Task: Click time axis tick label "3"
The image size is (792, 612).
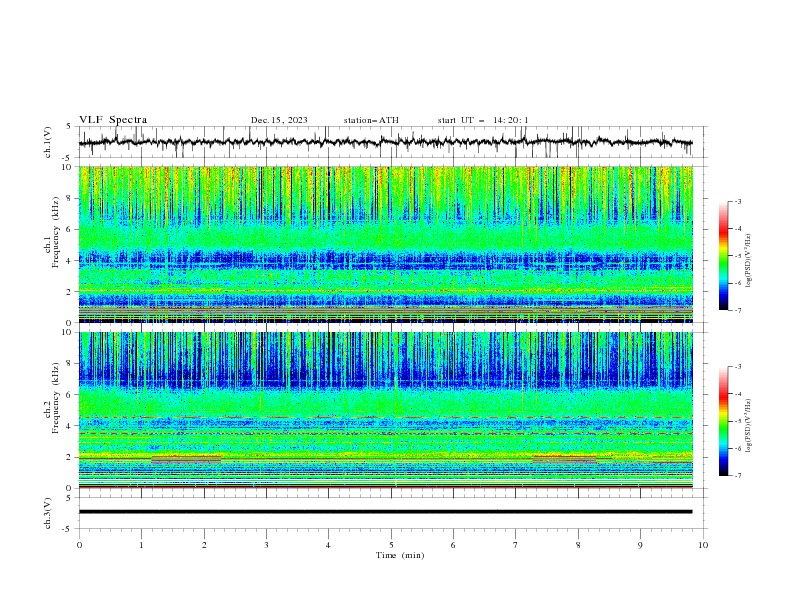Action: 266,545
